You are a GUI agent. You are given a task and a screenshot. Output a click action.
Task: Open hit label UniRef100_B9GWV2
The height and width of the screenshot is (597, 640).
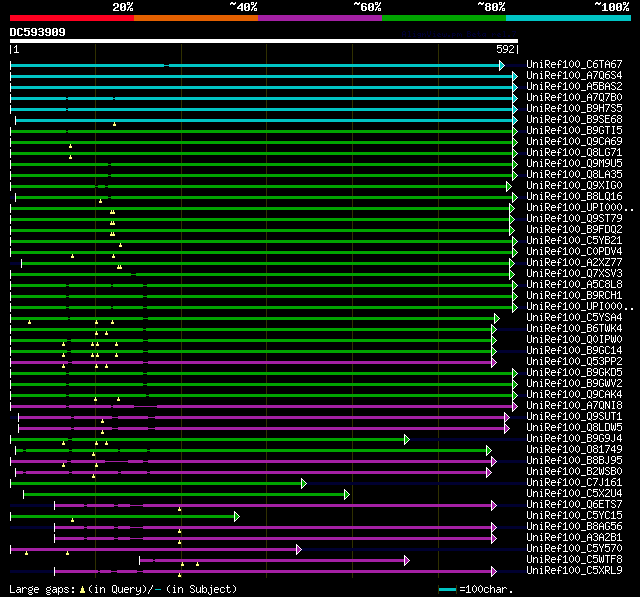(x=574, y=384)
